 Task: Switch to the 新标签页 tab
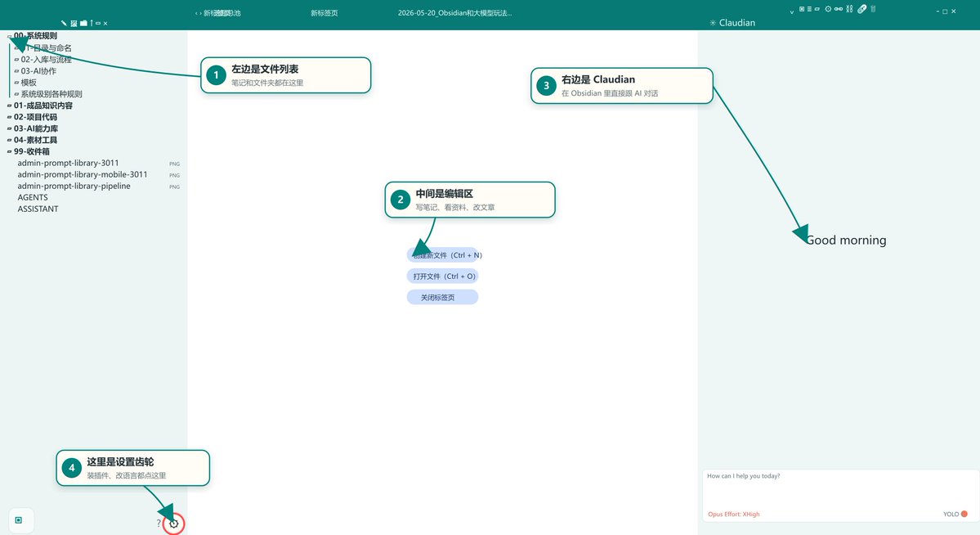click(x=324, y=12)
